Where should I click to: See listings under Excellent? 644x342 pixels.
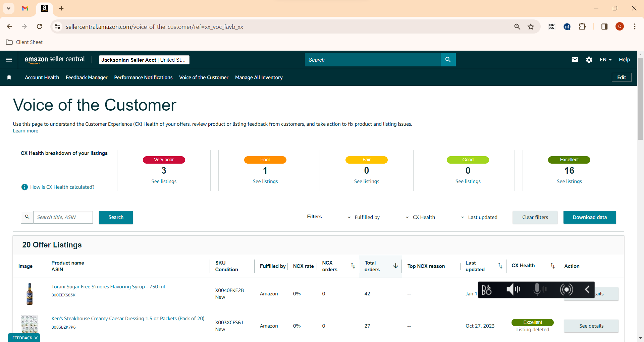(569, 181)
